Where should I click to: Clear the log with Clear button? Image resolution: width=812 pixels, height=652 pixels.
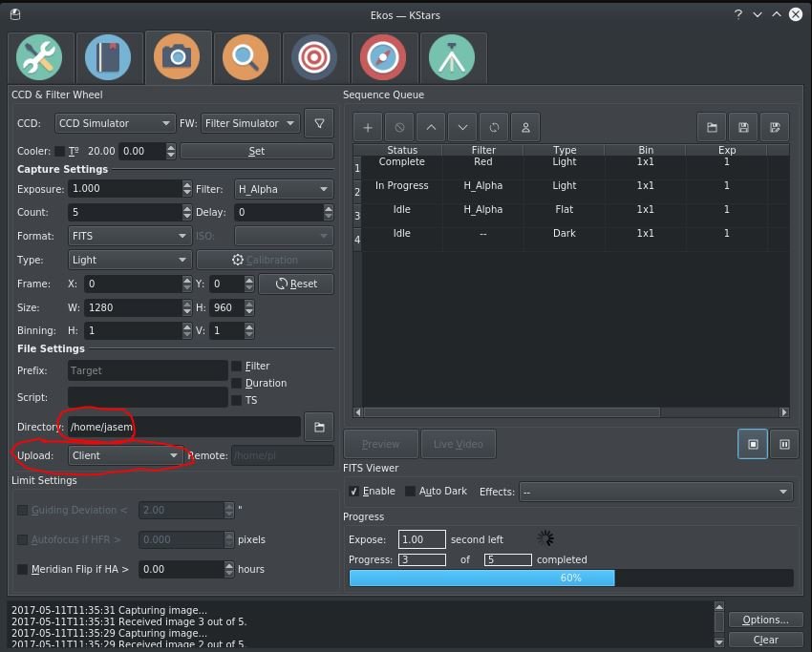[x=765, y=640]
